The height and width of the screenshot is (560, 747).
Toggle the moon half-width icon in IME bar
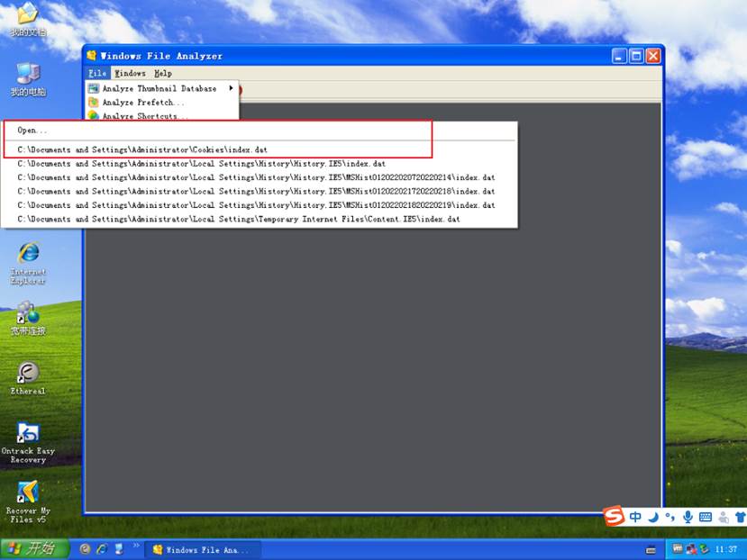(653, 517)
